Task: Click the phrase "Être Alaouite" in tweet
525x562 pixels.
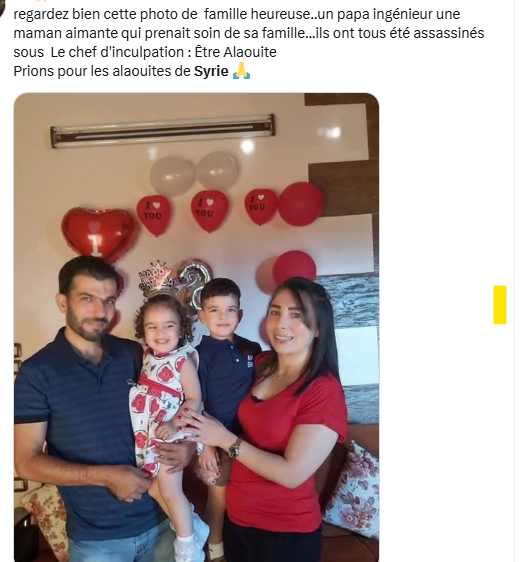Action: click(235, 52)
